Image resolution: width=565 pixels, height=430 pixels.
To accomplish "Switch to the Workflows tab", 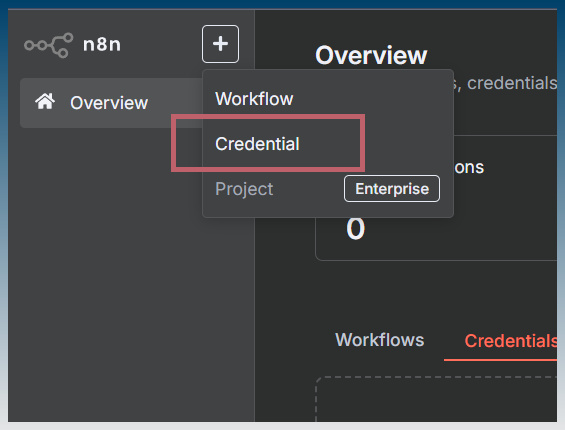I will click(x=379, y=340).
